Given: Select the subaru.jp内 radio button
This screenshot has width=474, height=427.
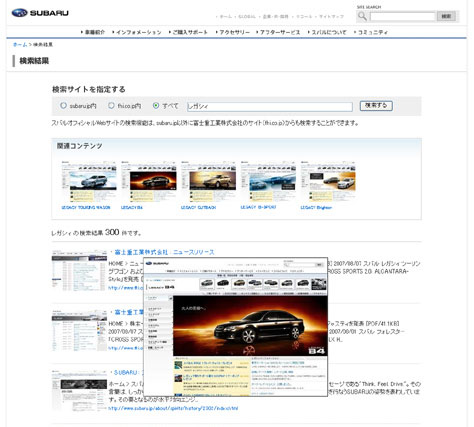Looking at the screenshot, I should [63, 106].
